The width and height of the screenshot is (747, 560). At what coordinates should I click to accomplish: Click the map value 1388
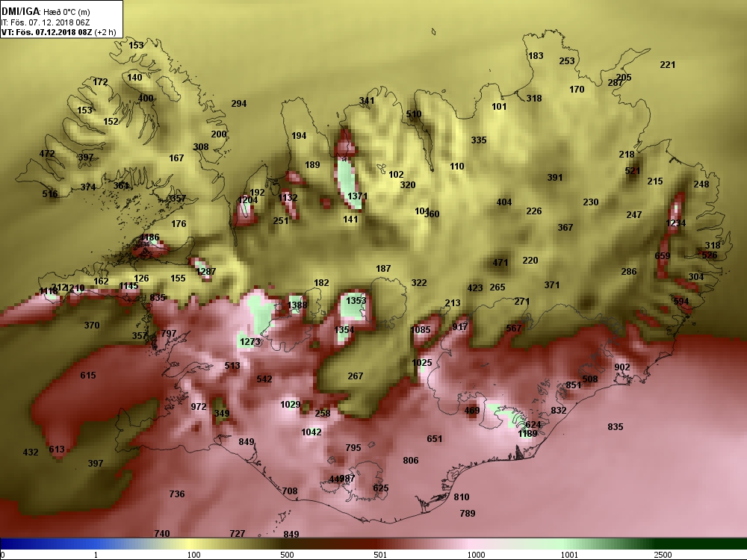tap(297, 305)
